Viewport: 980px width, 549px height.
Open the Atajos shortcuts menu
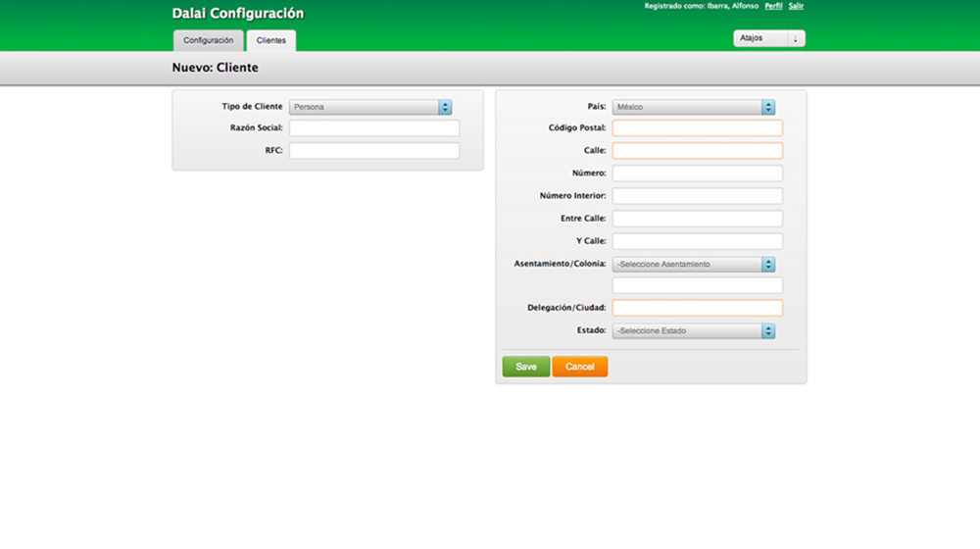(x=769, y=39)
